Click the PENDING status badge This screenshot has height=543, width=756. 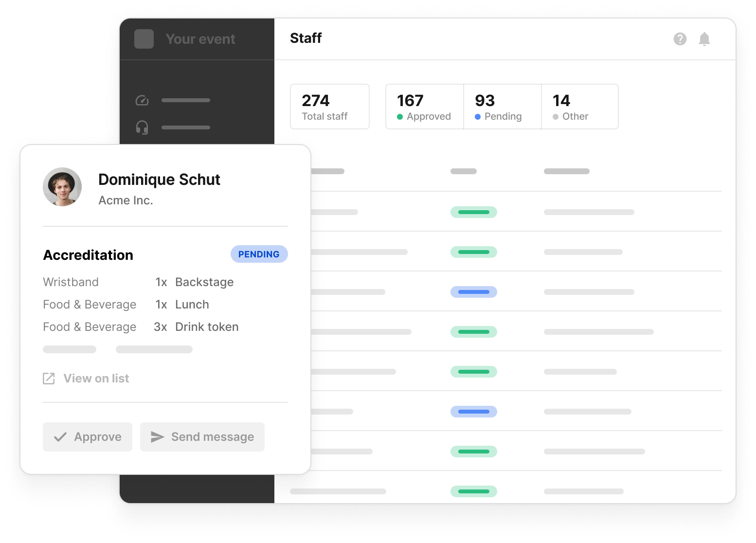tap(259, 254)
